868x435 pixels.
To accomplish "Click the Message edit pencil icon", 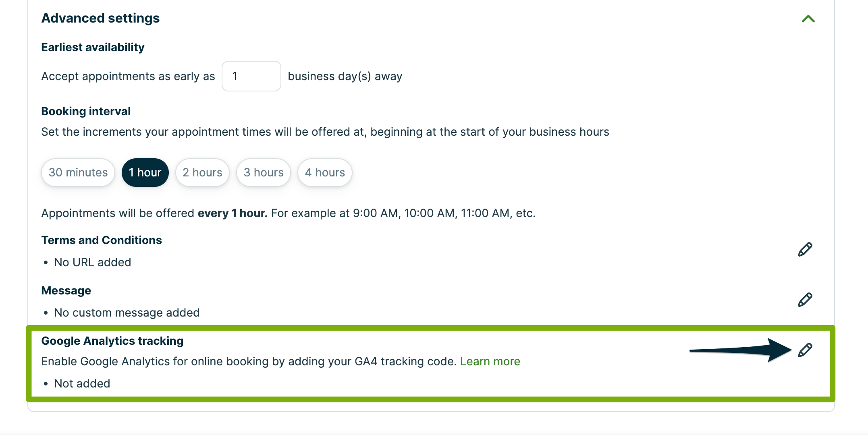I will tap(805, 300).
